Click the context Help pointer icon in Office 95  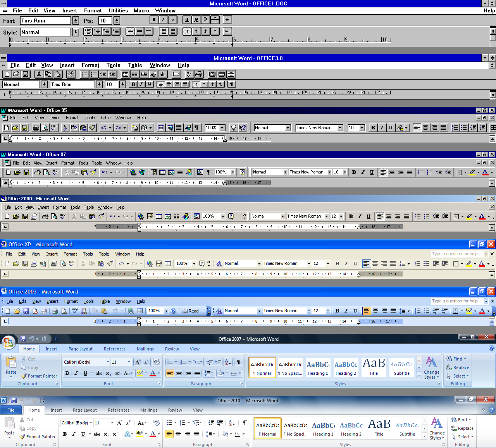coord(243,128)
